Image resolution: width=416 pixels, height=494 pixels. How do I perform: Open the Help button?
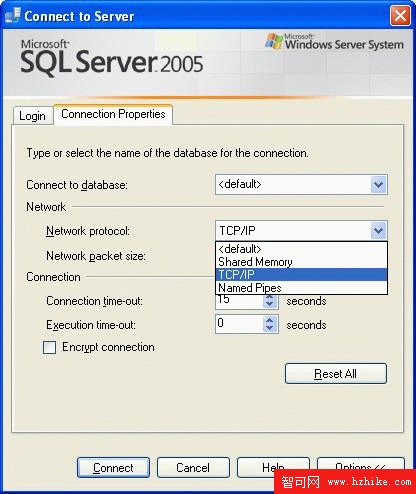(273, 468)
